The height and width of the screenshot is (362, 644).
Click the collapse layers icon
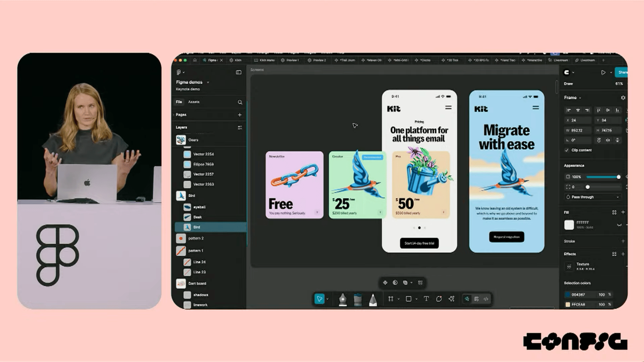point(240,127)
